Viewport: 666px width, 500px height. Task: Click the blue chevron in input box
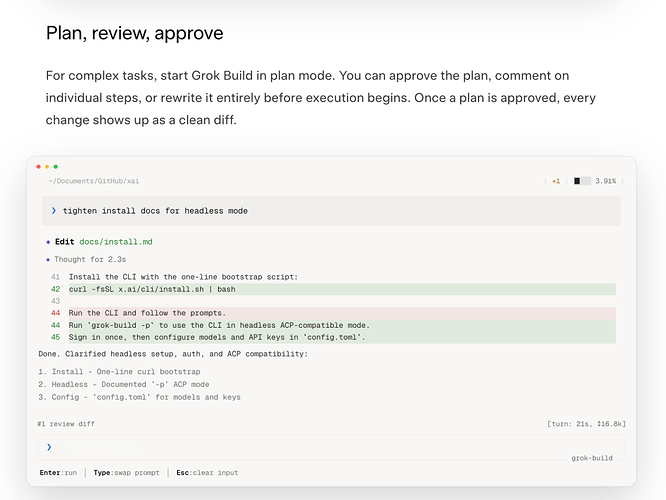point(49,447)
